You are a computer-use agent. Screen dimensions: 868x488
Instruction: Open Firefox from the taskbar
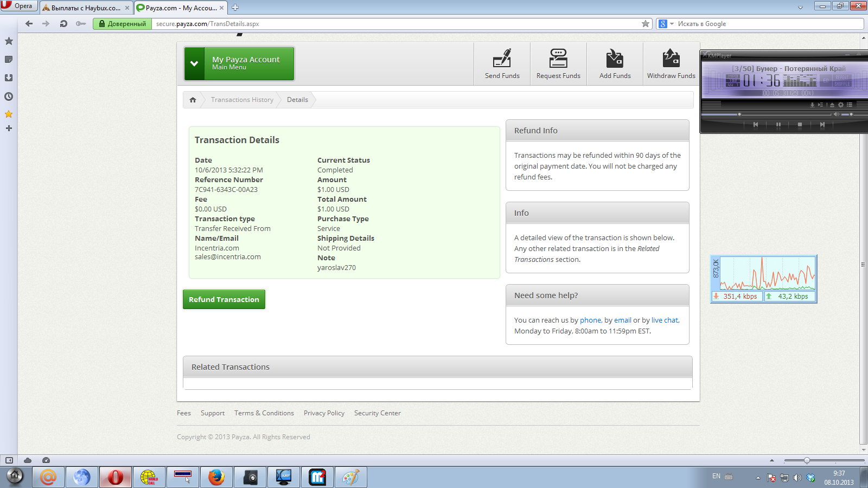[216, 477]
